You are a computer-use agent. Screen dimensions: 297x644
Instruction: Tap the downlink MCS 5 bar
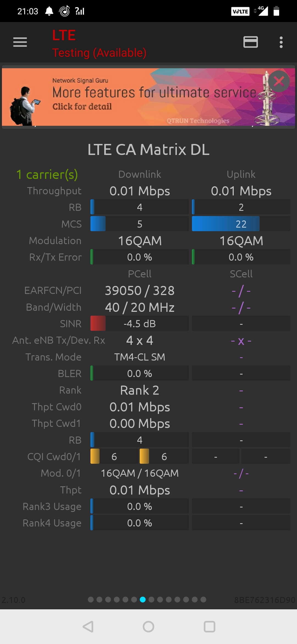(x=140, y=224)
